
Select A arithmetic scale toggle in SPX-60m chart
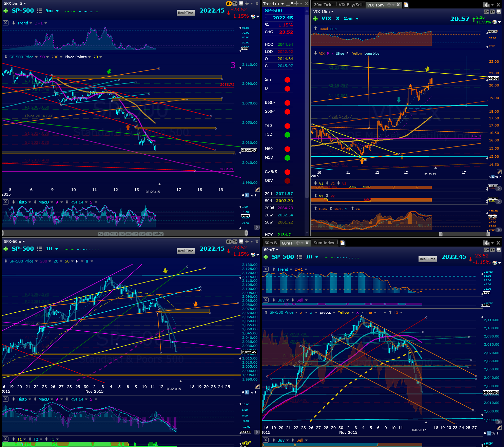click(x=243, y=392)
